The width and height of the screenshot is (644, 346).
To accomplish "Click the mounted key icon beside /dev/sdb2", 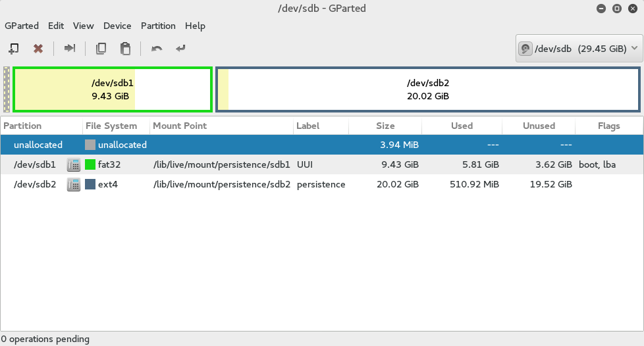I will point(74,184).
